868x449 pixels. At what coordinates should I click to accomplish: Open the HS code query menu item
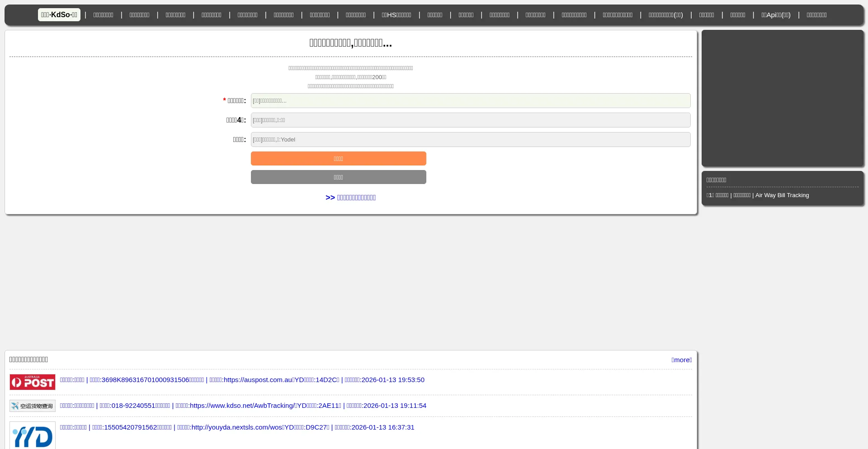[x=396, y=14]
